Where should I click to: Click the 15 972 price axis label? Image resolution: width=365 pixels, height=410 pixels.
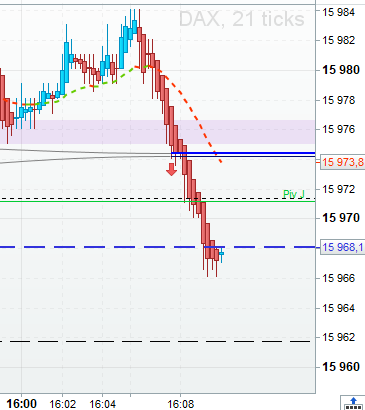point(338,189)
